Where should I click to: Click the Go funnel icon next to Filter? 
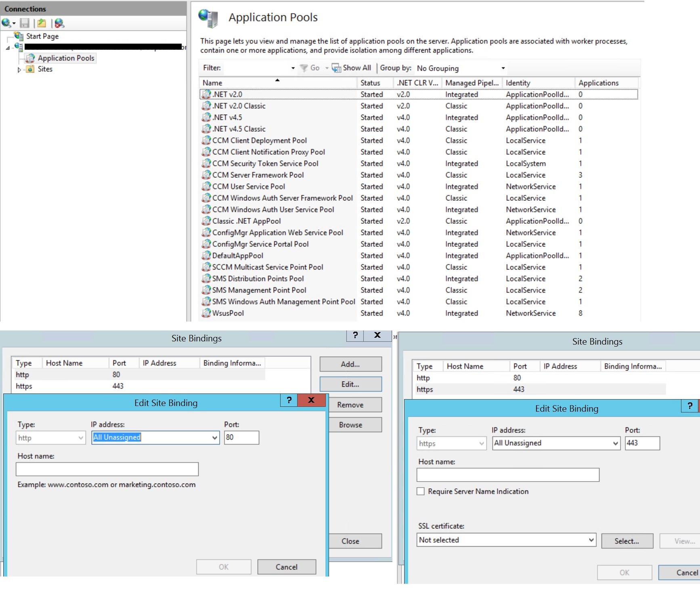click(304, 67)
